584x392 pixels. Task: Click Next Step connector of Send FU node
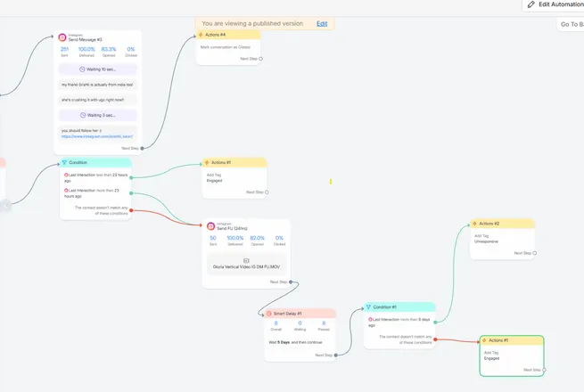click(291, 282)
